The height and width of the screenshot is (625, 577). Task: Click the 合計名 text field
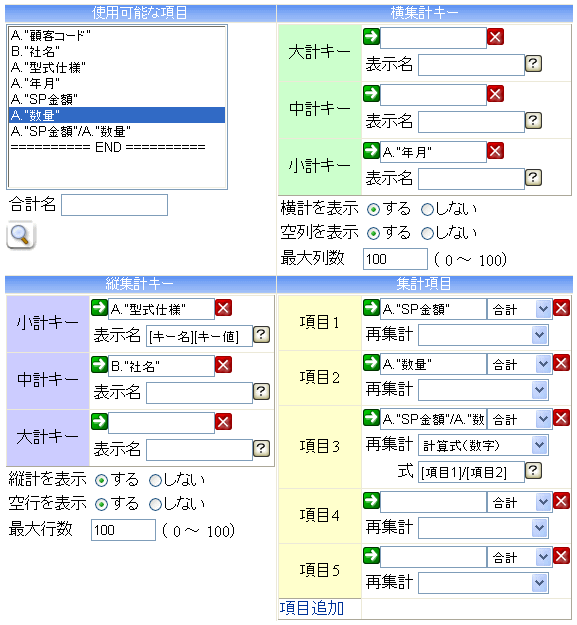(x=114, y=205)
